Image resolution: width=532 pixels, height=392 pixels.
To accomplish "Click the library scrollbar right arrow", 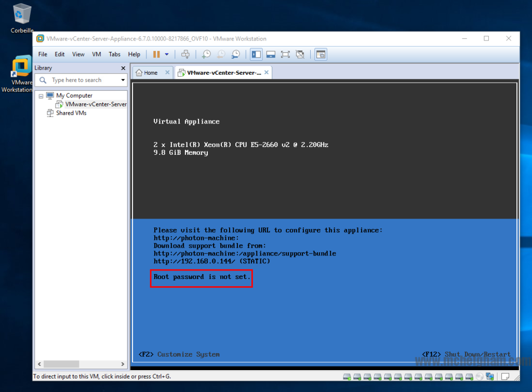I will click(x=123, y=364).
